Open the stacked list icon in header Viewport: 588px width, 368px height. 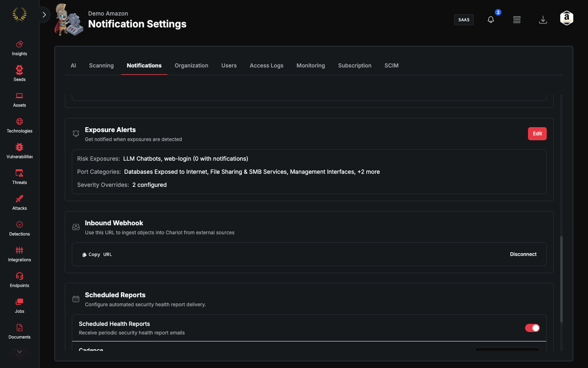[517, 20]
